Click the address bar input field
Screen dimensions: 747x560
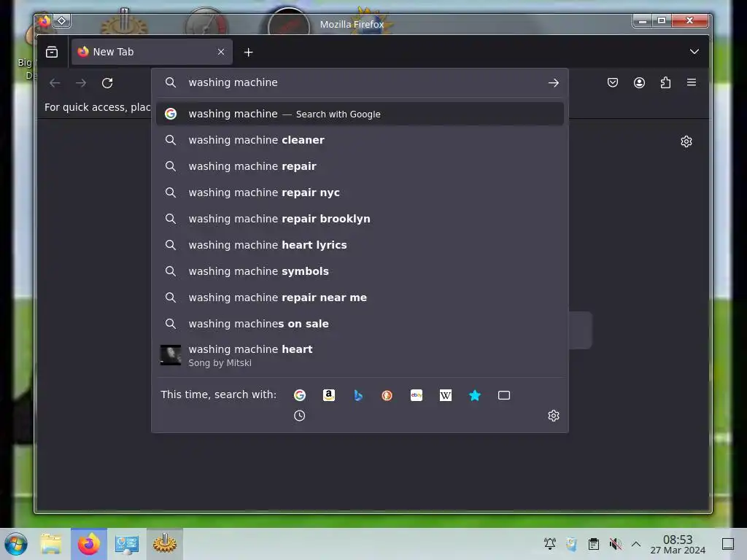(x=360, y=82)
